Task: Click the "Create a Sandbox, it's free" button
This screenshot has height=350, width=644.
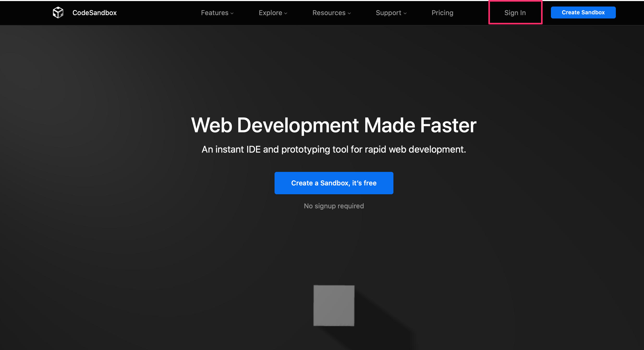Action: point(334,183)
